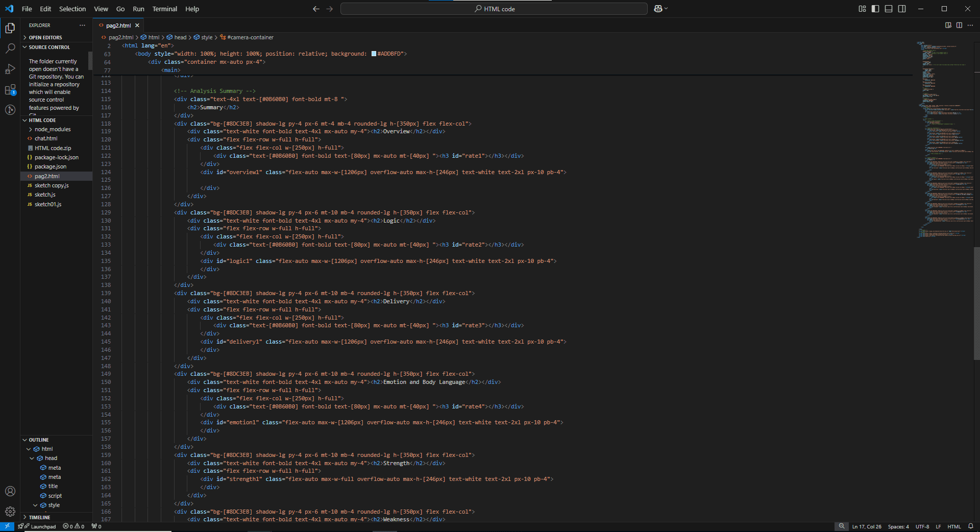Open the View menu
The height and width of the screenshot is (532, 980).
[x=101, y=9]
